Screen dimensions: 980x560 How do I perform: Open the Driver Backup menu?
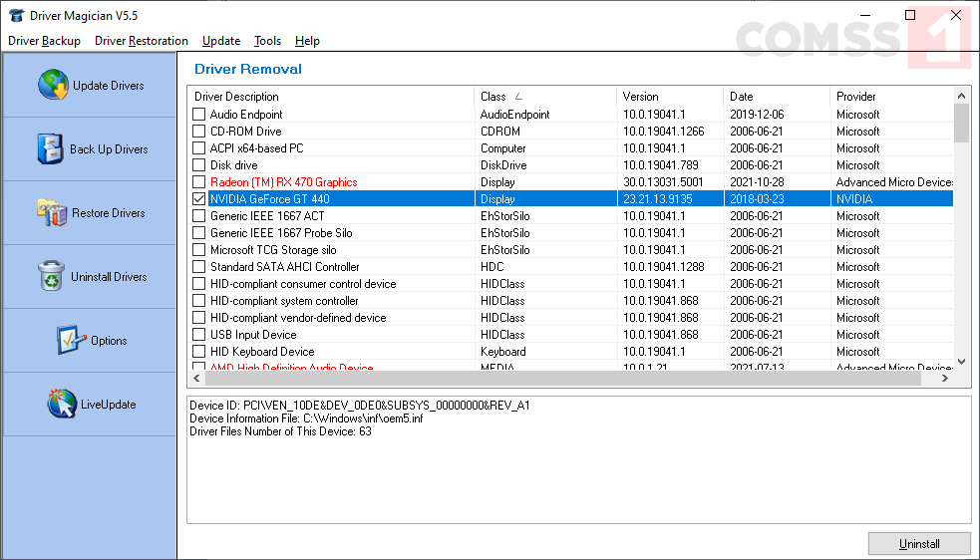pos(45,41)
